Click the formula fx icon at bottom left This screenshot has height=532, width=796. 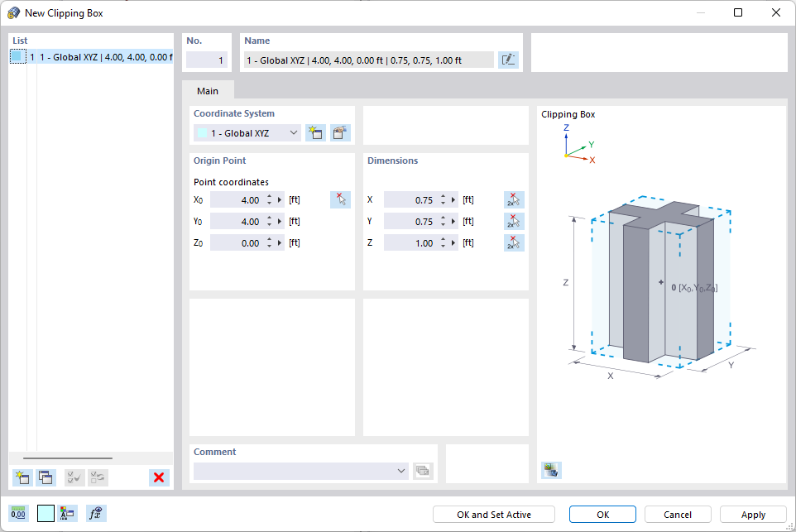click(95, 514)
